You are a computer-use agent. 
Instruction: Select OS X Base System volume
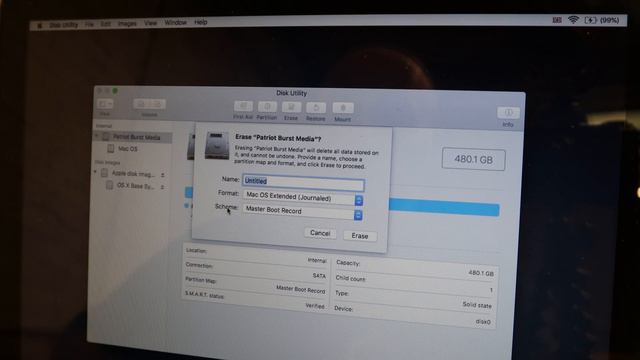pyautogui.click(x=136, y=186)
